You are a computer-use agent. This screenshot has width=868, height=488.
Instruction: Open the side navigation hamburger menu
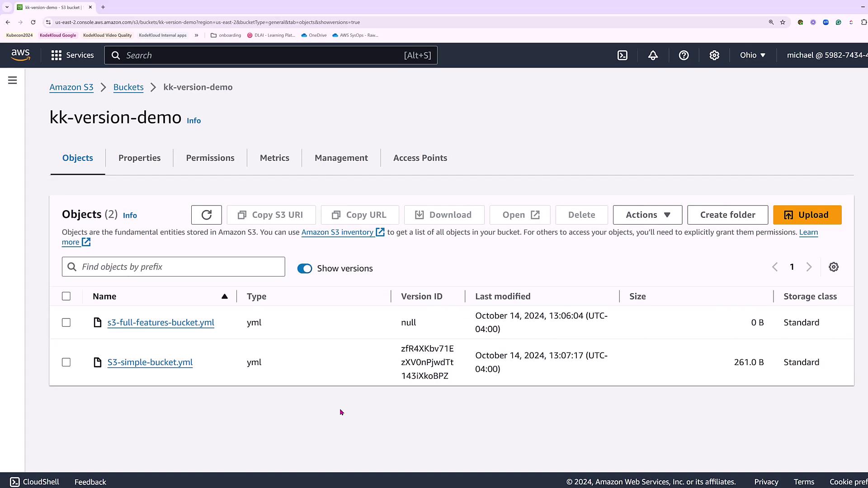point(13,80)
